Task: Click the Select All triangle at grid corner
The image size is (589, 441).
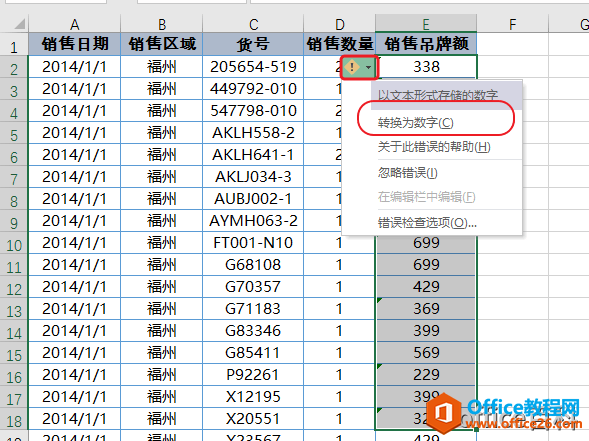Action: pyautogui.click(x=20, y=24)
